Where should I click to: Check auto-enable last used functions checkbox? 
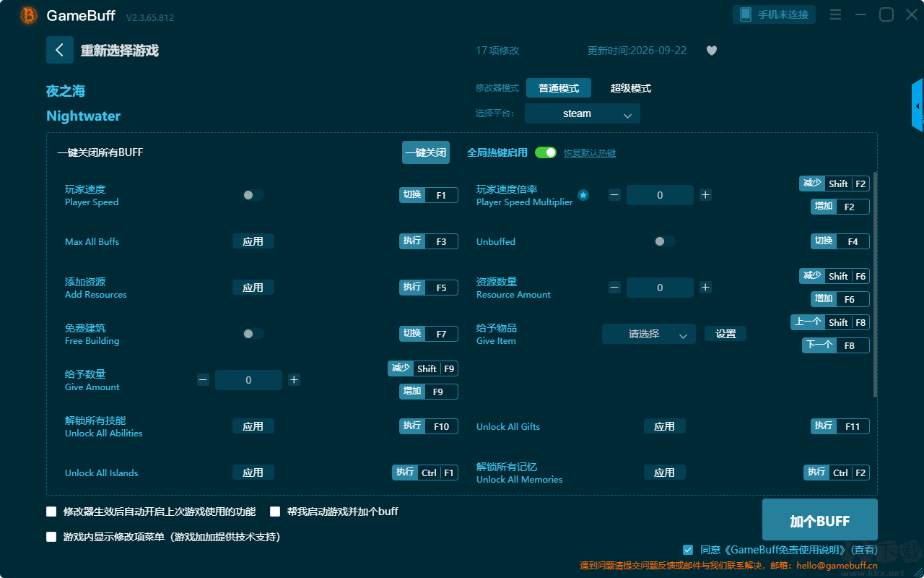(x=51, y=512)
